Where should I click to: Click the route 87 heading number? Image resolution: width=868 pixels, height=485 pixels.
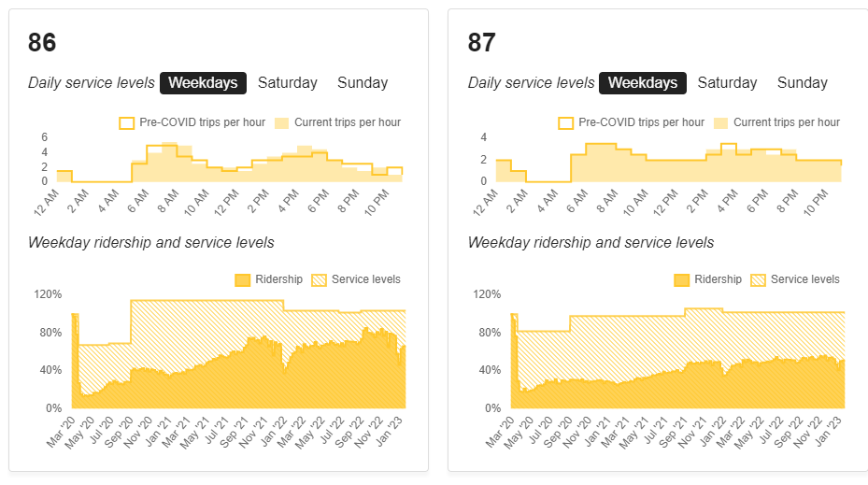point(481,43)
